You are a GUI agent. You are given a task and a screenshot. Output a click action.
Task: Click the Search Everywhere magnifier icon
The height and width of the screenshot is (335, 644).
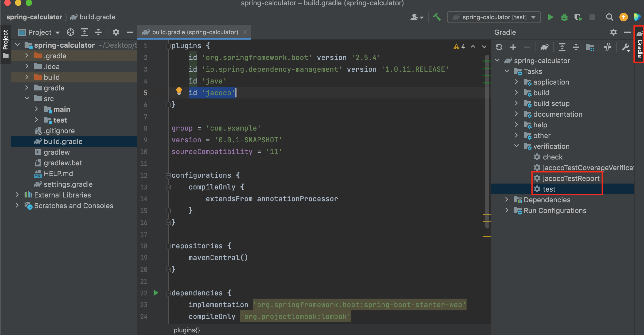(x=610, y=17)
